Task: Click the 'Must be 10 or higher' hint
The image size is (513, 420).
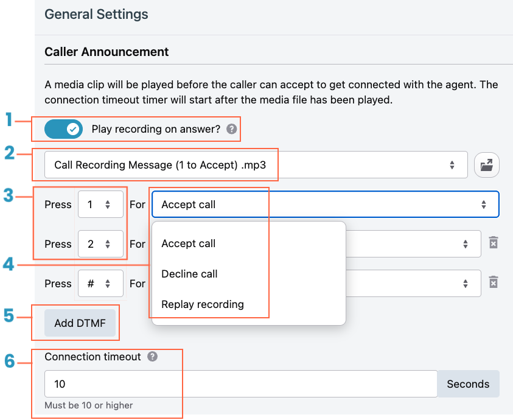Action: click(89, 405)
